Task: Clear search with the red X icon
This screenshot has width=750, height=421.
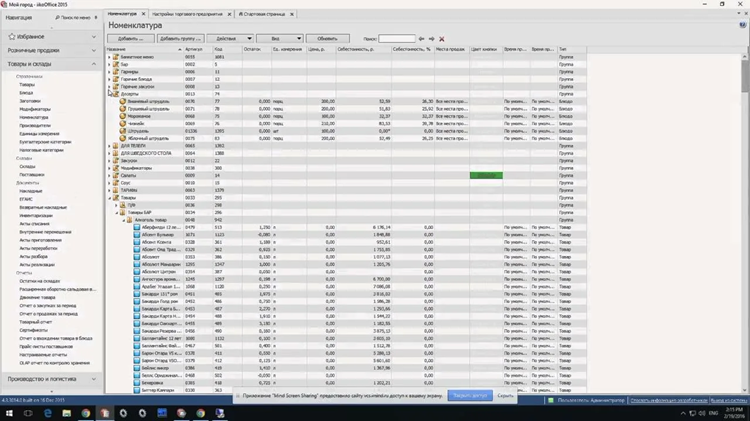Action: pos(441,38)
